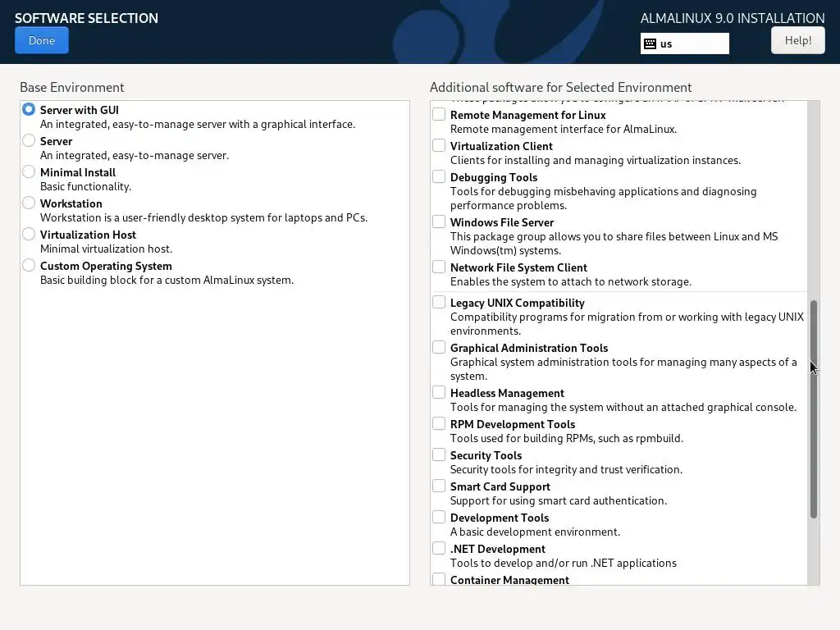
Task: Click 'Minimal virtualization host.' description
Action: coord(106,249)
